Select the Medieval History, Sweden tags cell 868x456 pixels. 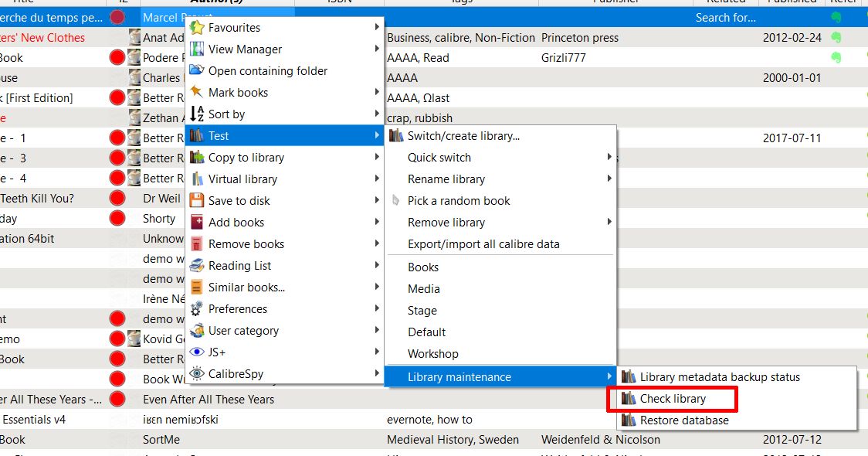tap(453, 440)
